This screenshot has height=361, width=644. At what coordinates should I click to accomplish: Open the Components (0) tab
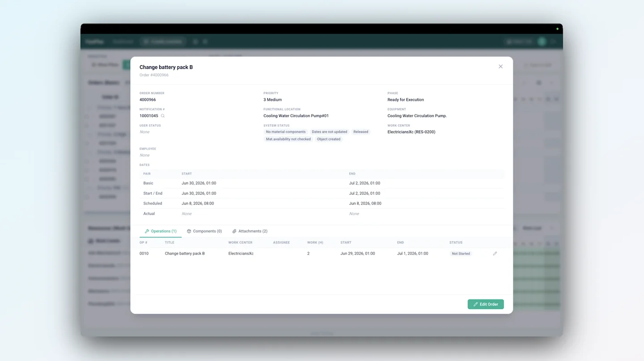coord(204,231)
